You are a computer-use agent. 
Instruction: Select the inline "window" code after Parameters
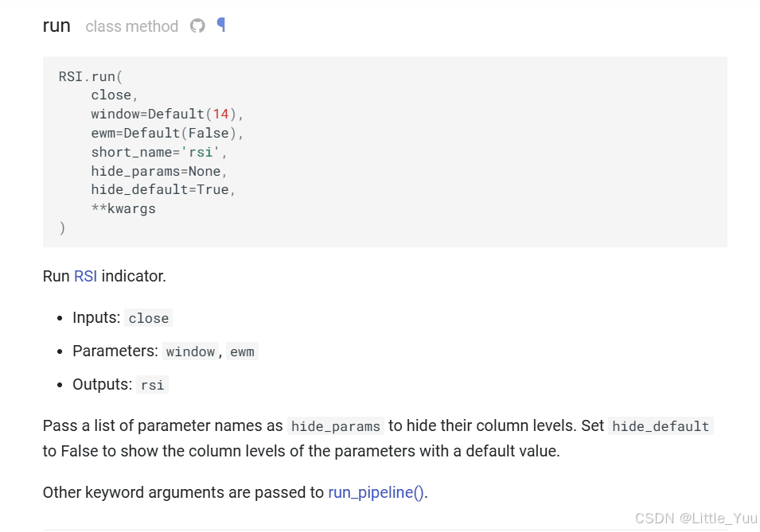[x=190, y=351]
